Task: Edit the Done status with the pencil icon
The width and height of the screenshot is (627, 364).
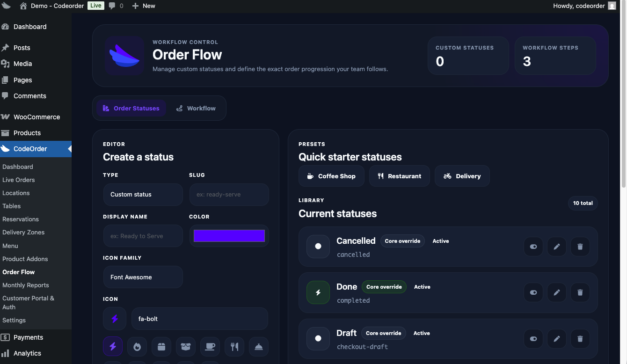Action: coord(556,292)
